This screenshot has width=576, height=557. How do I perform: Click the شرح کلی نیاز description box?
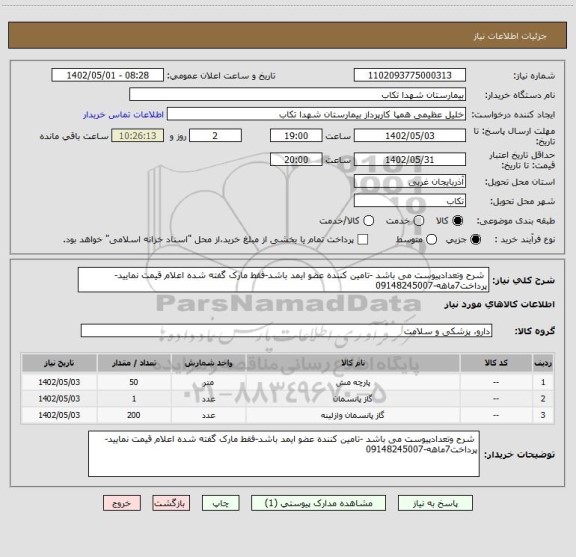284,280
